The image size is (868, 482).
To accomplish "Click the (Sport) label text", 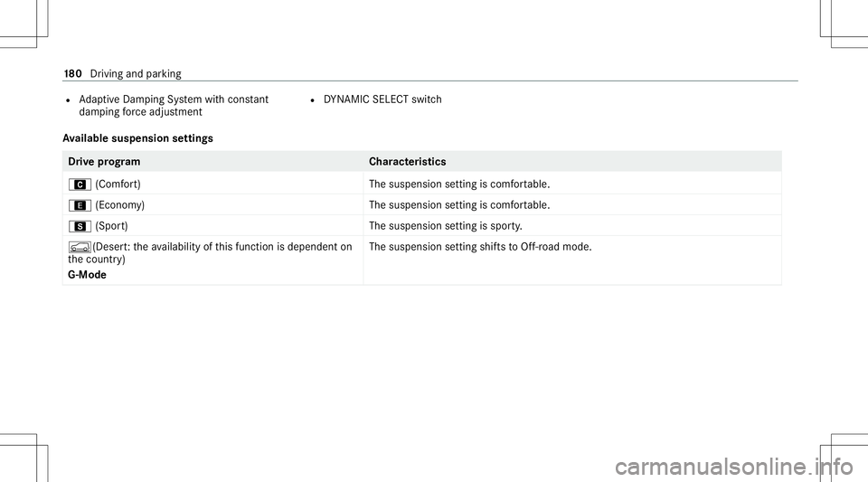I will [112, 226].
